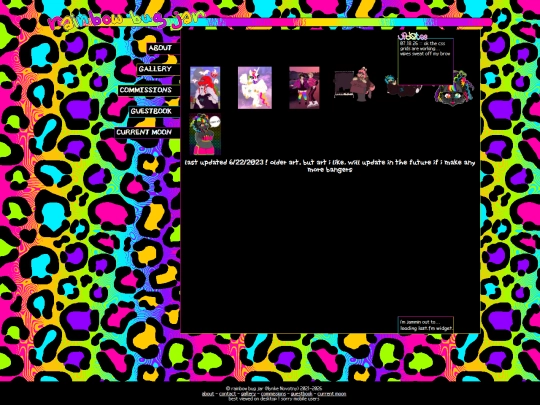The height and width of the screenshot is (405, 540).
Task: Follow the footer 'about' link
Action: (x=208, y=394)
